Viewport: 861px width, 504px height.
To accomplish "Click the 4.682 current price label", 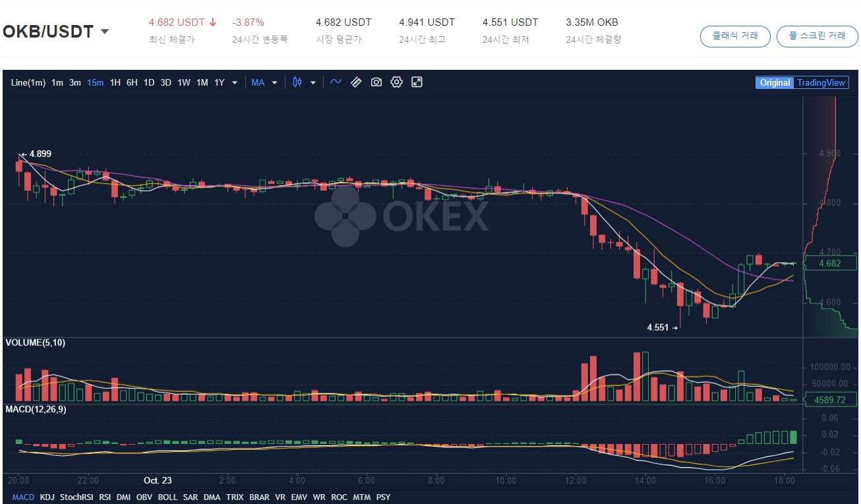I will tap(829, 264).
